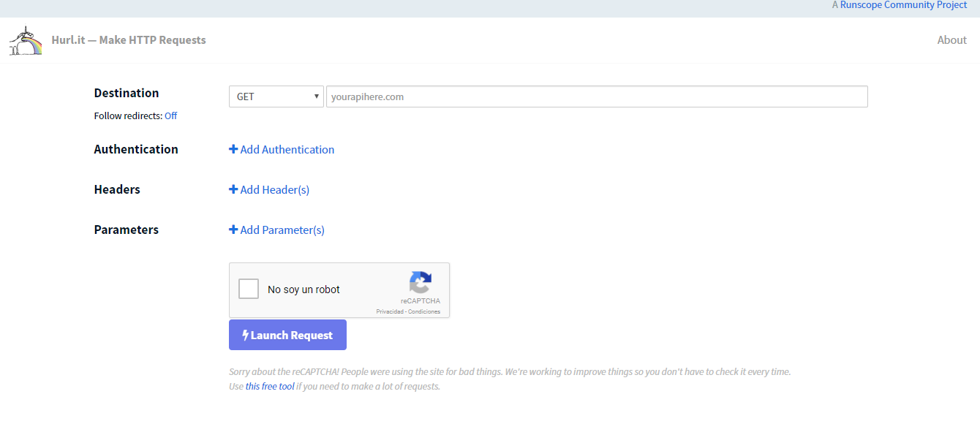
Task: Click the lightning bolt icon on Launch Request
Action: point(246,336)
